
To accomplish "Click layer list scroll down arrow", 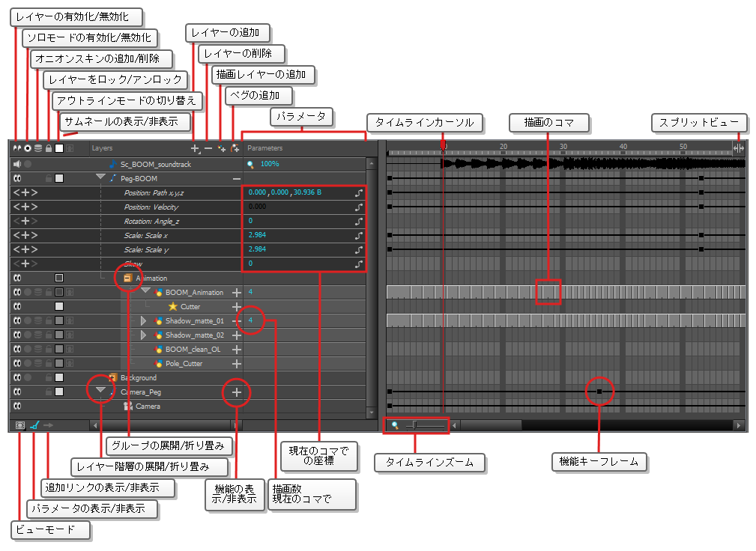I will pos(371,413).
